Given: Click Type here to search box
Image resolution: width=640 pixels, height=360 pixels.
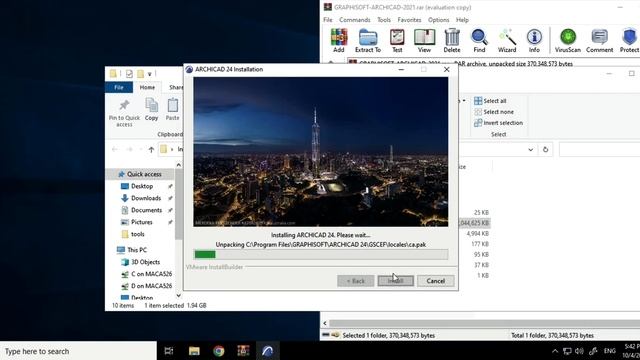Looking at the screenshot, I should [x=78, y=351].
